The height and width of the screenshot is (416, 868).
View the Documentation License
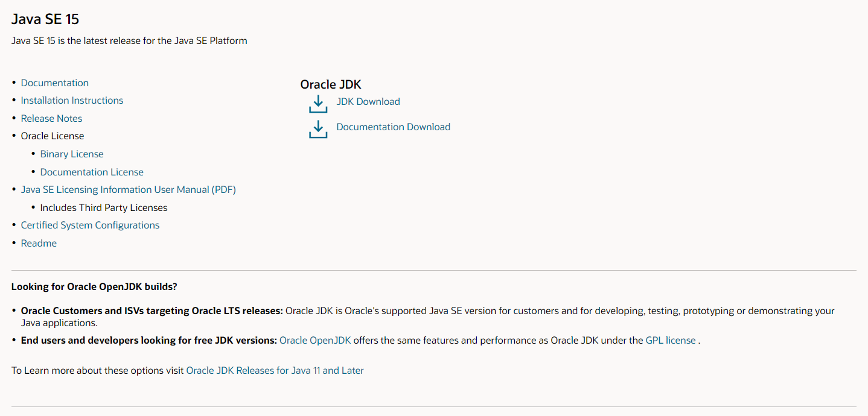[92, 172]
